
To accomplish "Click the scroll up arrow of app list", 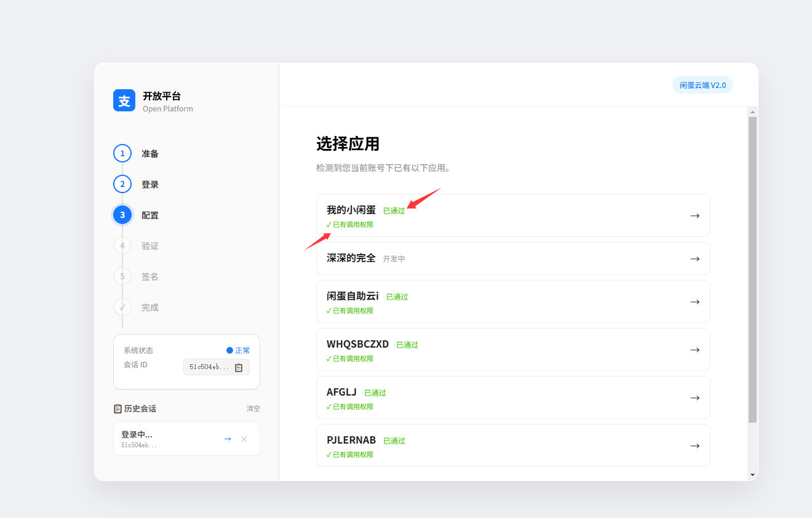I will 752,112.
